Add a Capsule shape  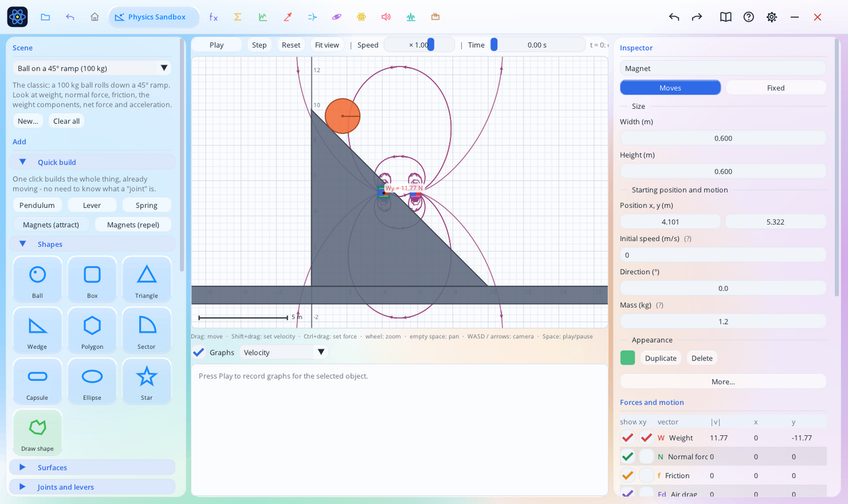(38, 381)
